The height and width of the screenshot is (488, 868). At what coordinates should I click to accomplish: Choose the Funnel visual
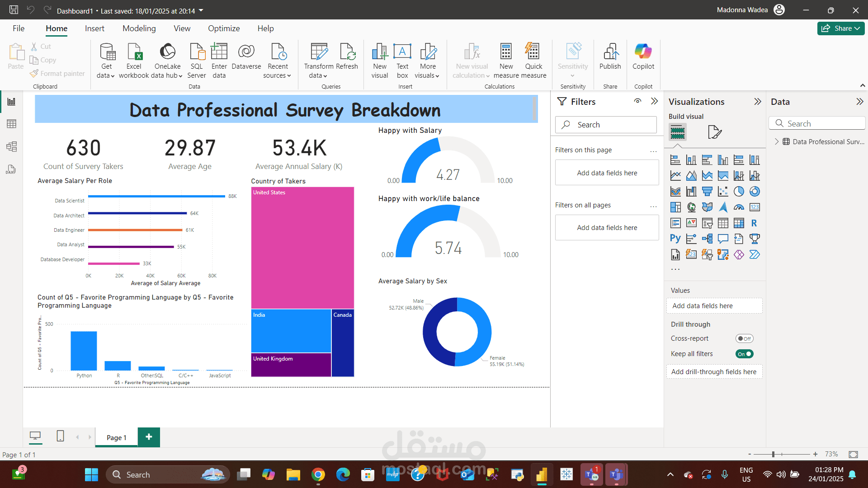pyautogui.click(x=707, y=192)
